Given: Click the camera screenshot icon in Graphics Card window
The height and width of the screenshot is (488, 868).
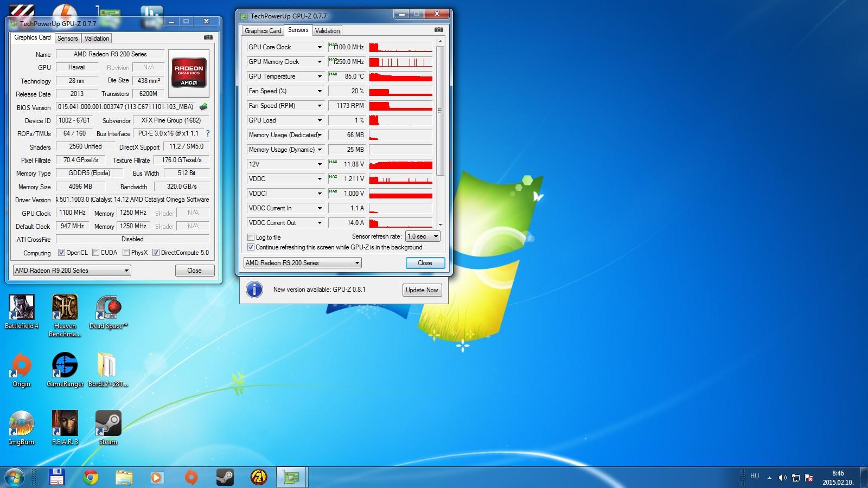Looking at the screenshot, I should tap(208, 37).
